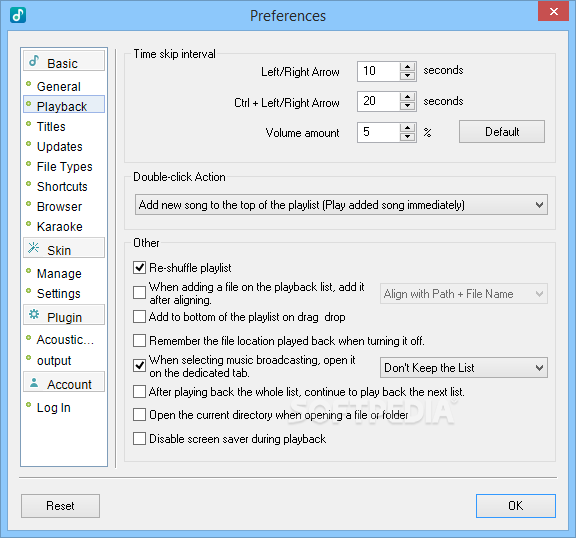Open the Don't Keep the List dropdown
This screenshot has height=538, width=576.
pyautogui.click(x=464, y=368)
